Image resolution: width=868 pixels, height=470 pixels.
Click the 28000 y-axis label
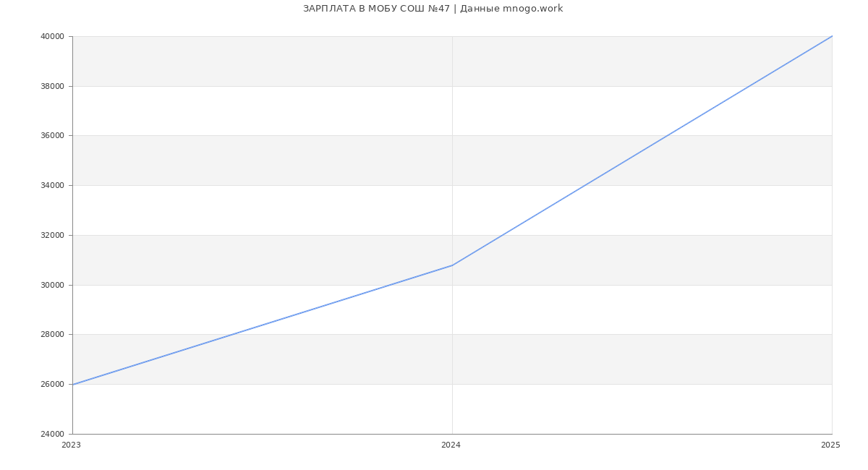coord(53,335)
